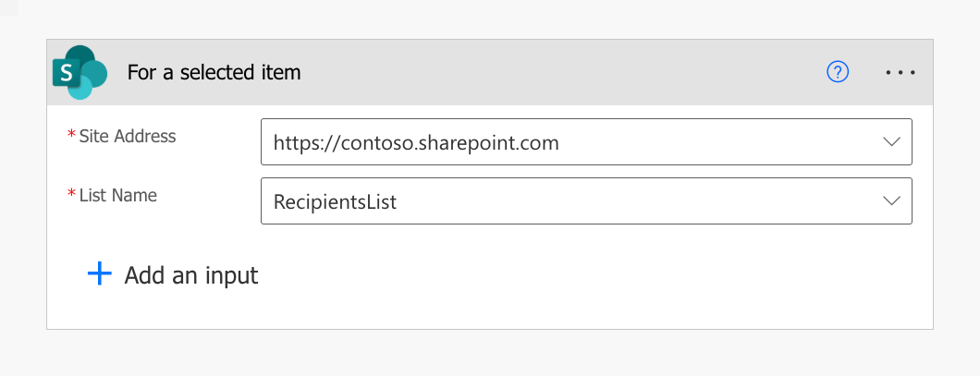Select the 'Add an input' link text

pos(191,274)
